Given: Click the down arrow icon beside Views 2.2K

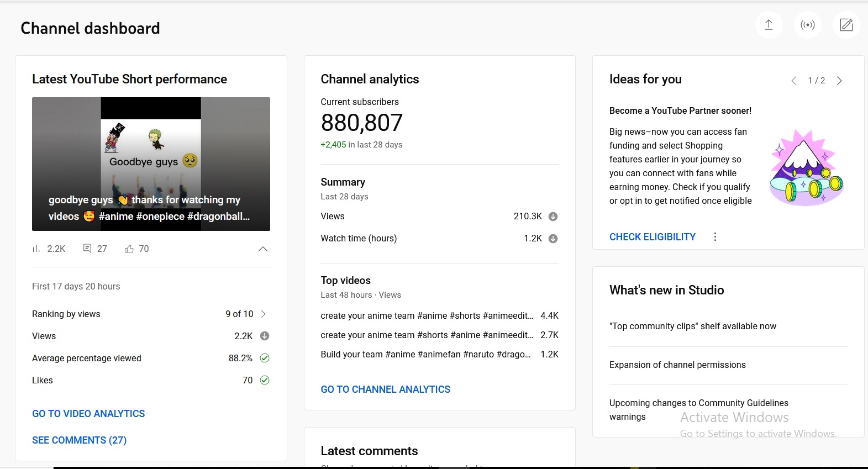Looking at the screenshot, I should point(265,336).
